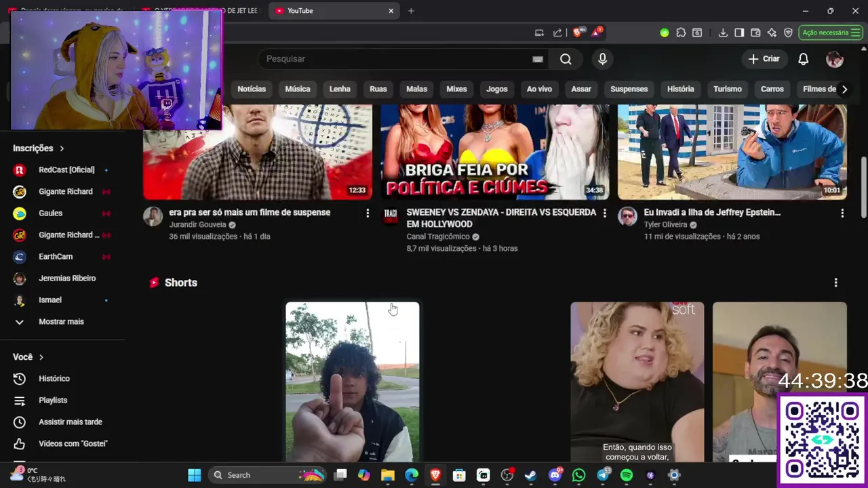Open the Histórico clock icon in the sidebar

[x=20, y=378]
